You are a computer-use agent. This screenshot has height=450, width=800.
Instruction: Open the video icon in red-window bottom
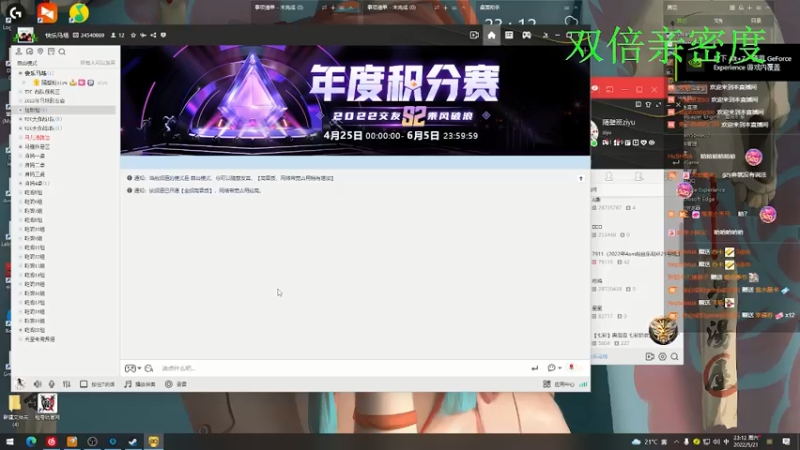(649, 357)
